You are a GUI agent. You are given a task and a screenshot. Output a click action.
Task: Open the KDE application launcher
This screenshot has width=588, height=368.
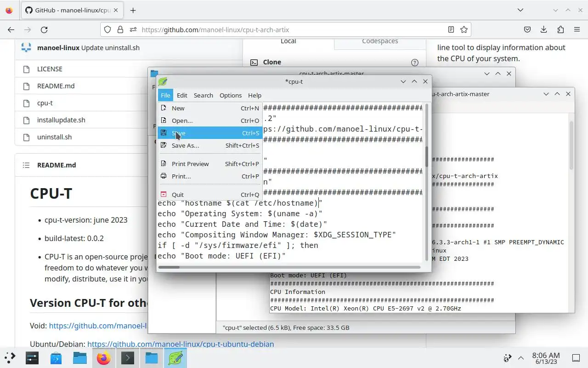tap(10, 357)
